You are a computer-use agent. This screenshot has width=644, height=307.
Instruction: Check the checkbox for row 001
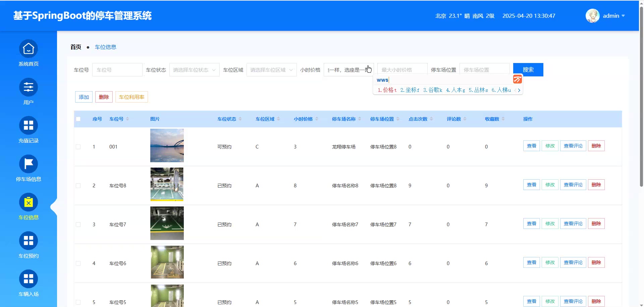pyautogui.click(x=78, y=147)
